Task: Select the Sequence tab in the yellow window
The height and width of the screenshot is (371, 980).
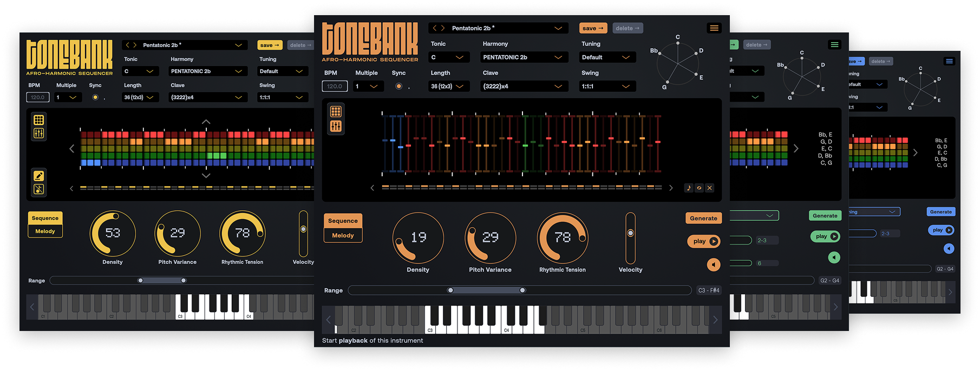Action: click(x=45, y=218)
